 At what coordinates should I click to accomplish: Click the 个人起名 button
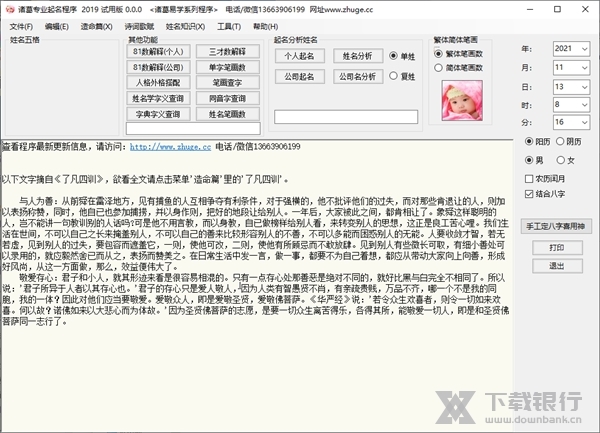(300, 56)
